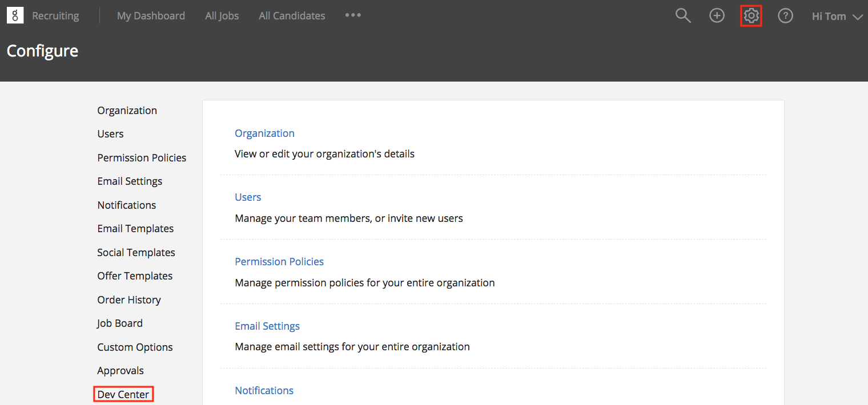Open Order History in the sidebar
Image resolution: width=868 pixels, height=405 pixels.
click(x=129, y=299)
